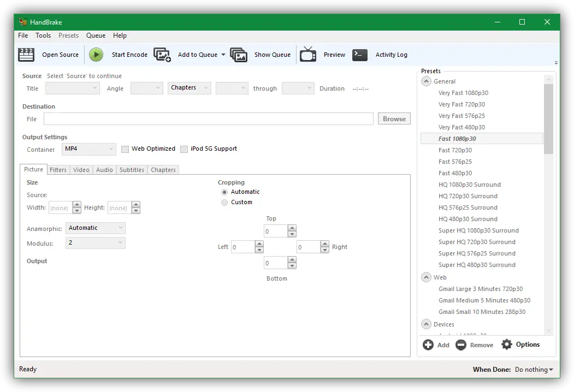The width and height of the screenshot is (574, 392).
Task: Open the Tools menu
Action: 43,35
